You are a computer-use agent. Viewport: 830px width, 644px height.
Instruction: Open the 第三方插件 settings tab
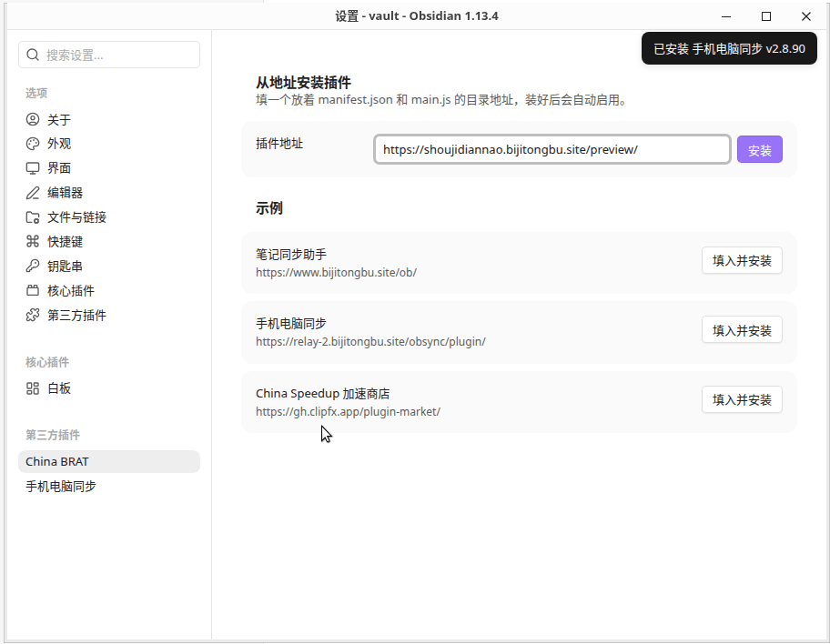point(109,316)
